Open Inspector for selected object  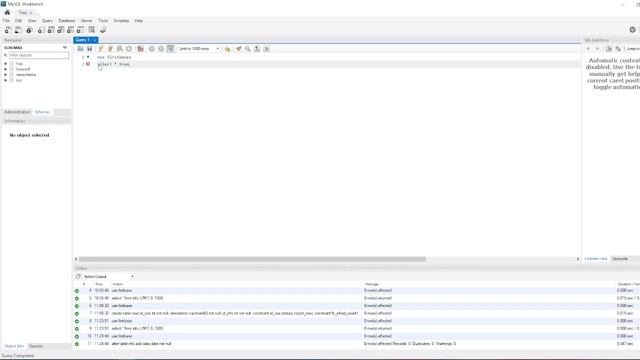[29, 30]
